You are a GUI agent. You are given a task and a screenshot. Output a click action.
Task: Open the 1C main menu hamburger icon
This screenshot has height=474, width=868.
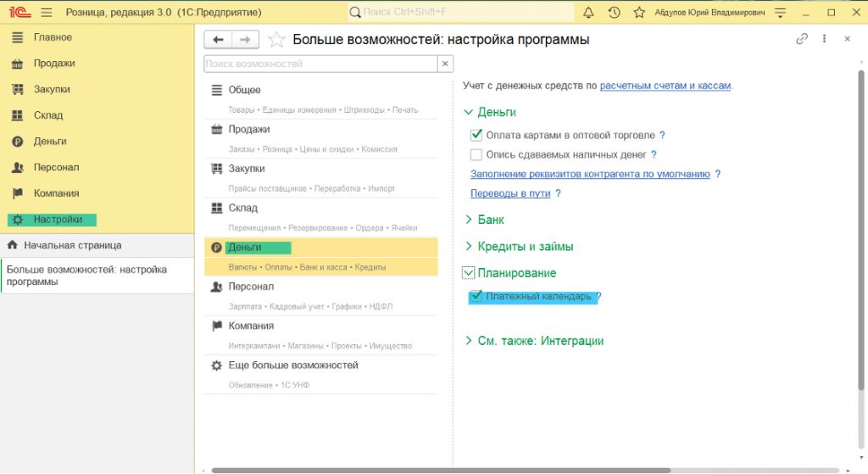(x=47, y=12)
